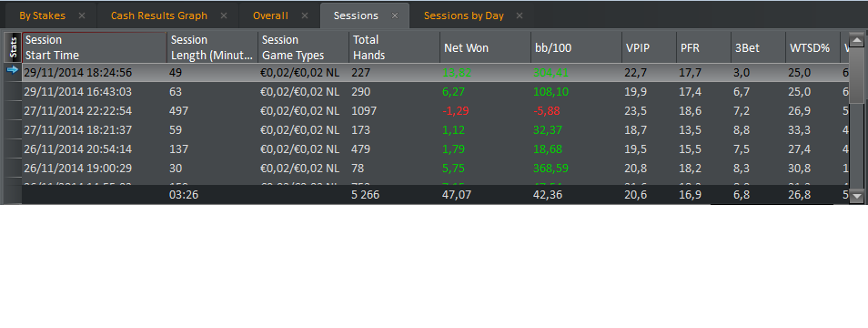Click the vertical scrollbar thumb
The width and height of the screenshot is (868, 328).
tap(857, 76)
